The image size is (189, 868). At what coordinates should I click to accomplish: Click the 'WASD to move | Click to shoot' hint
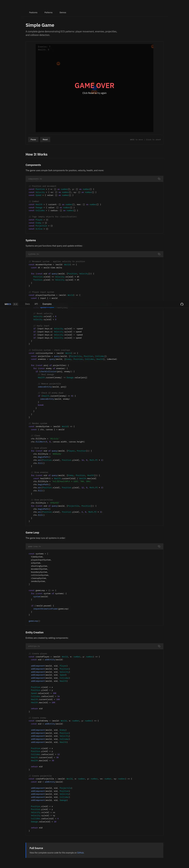(145, 140)
